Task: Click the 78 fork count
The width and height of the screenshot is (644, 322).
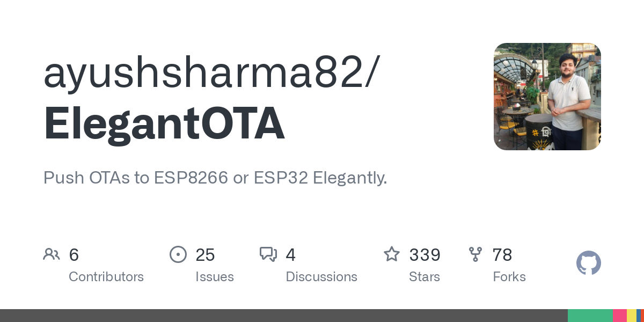Action: (502, 255)
